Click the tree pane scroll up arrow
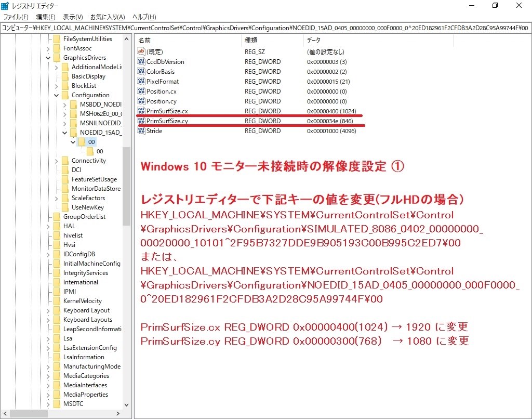Screen dimensions: 532x419 127,39
